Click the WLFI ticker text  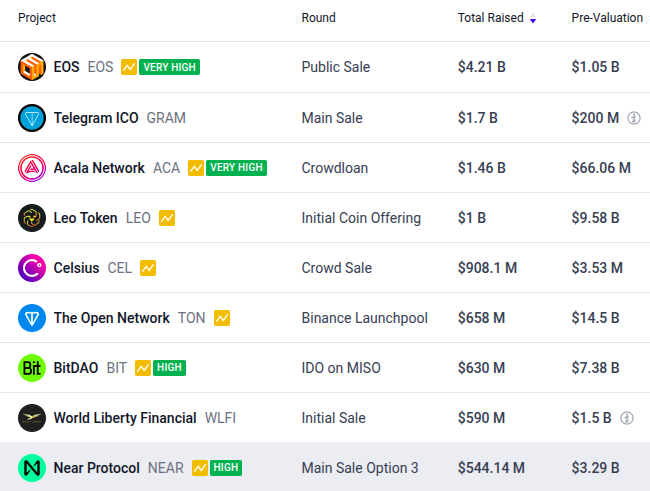tap(220, 418)
